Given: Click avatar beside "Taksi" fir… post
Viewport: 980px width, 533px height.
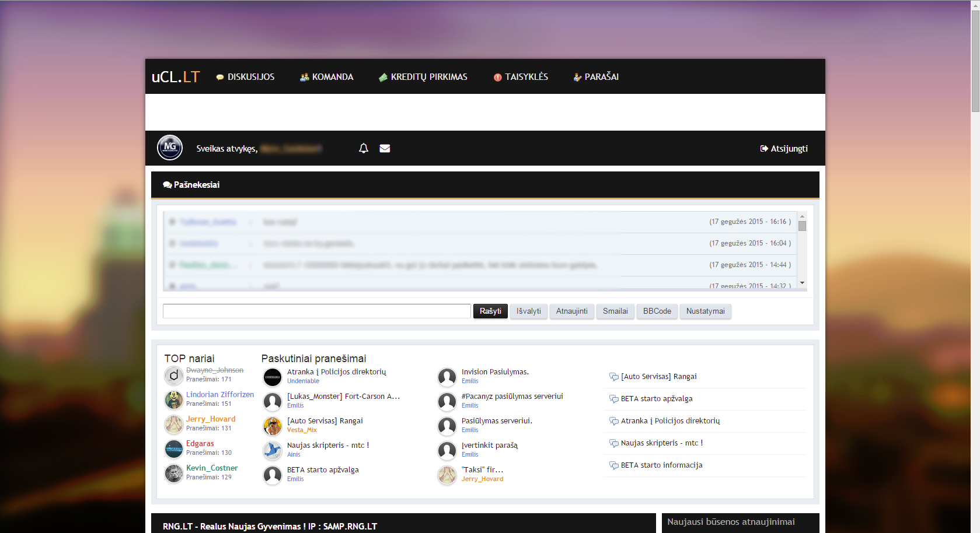Looking at the screenshot, I should 447,475.
